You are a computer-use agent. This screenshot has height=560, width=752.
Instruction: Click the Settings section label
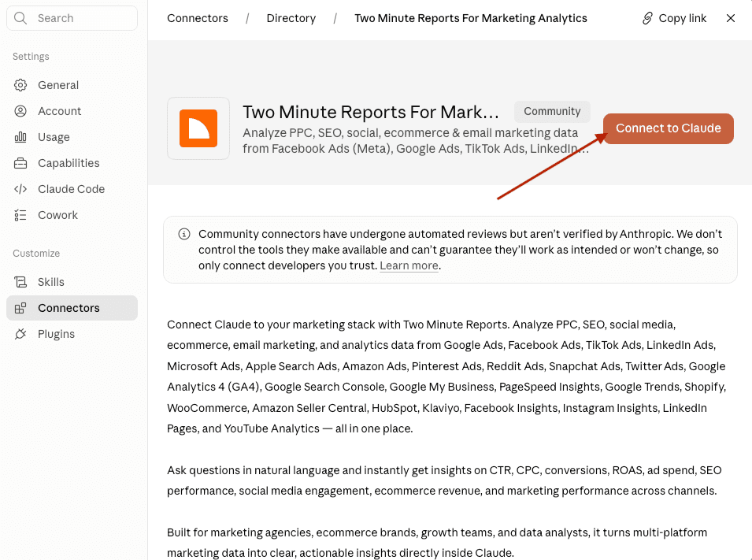(x=31, y=56)
